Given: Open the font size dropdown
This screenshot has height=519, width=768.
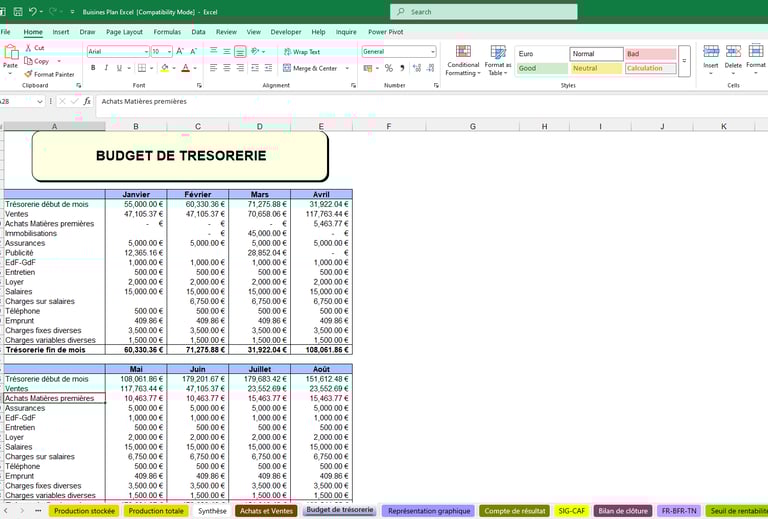Looking at the screenshot, I should (x=169, y=51).
